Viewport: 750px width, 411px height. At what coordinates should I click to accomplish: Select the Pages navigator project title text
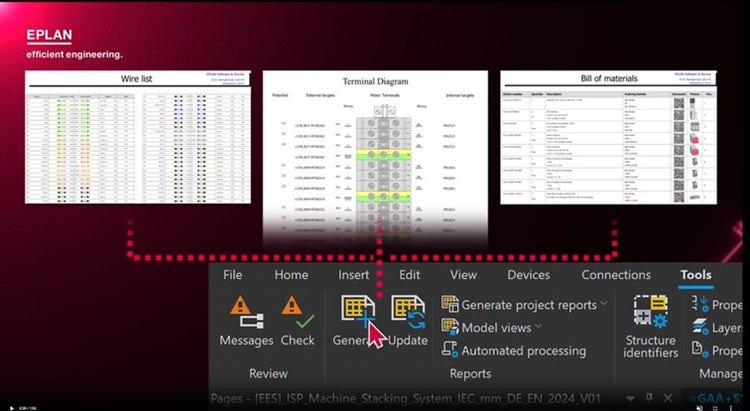pyautogui.click(x=405, y=399)
